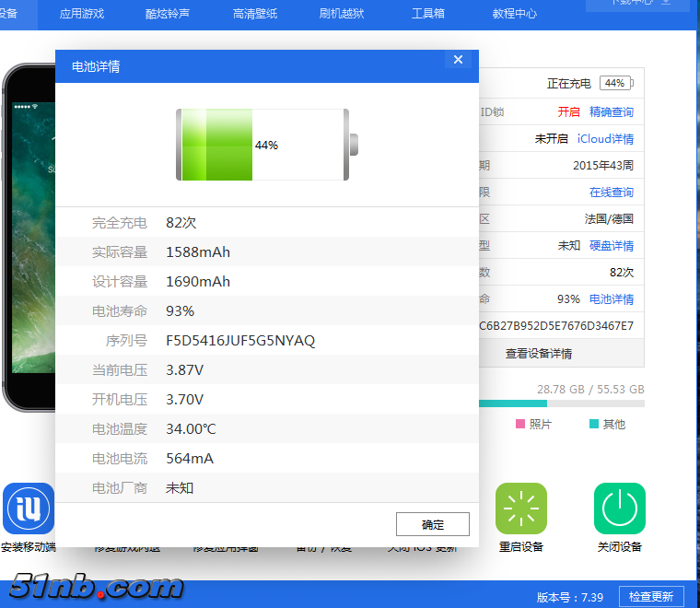
Task: Click the 安装移动端 install icon
Action: point(28,508)
